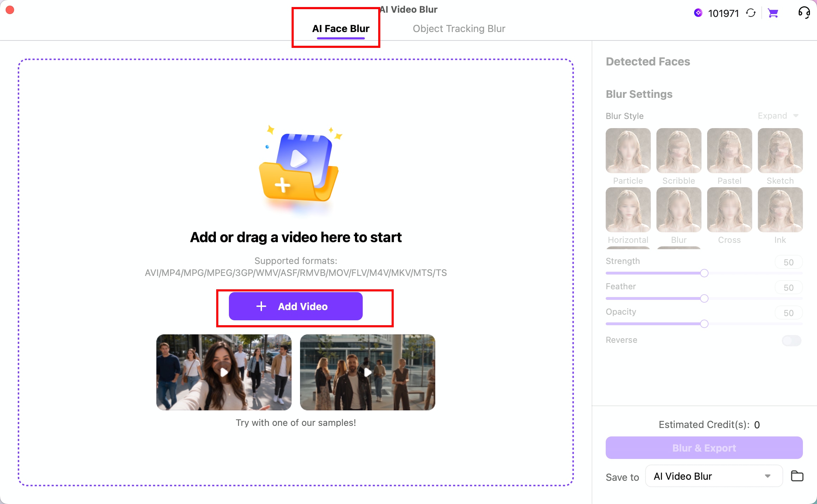This screenshot has height=504, width=817.
Task: Select the Blur style thumbnail
Action: tap(679, 209)
